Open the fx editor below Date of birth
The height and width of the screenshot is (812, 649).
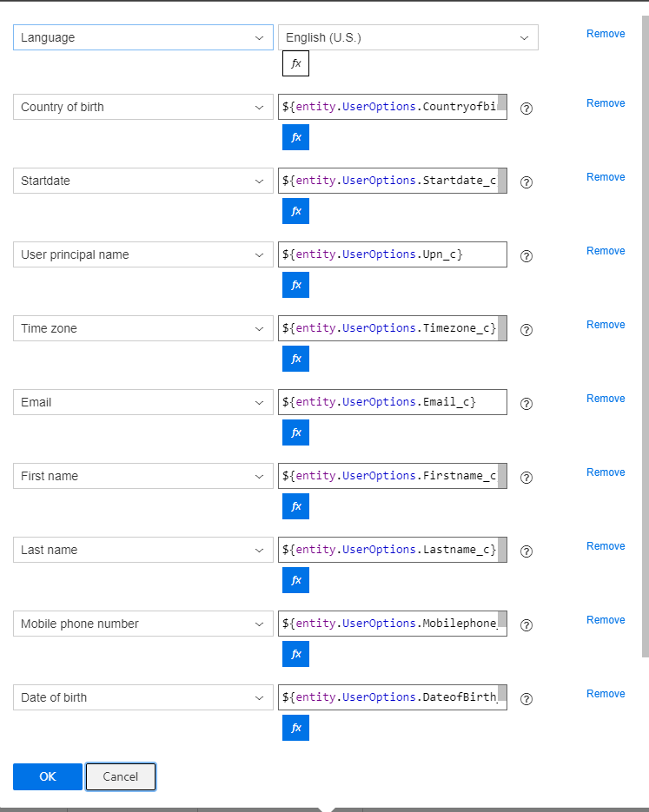tap(295, 728)
